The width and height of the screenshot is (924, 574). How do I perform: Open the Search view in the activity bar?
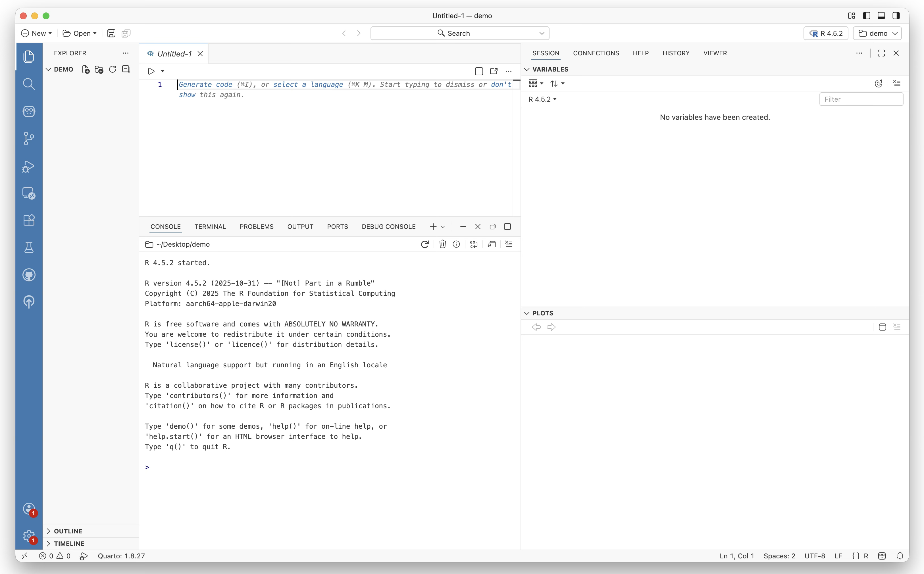(x=29, y=84)
